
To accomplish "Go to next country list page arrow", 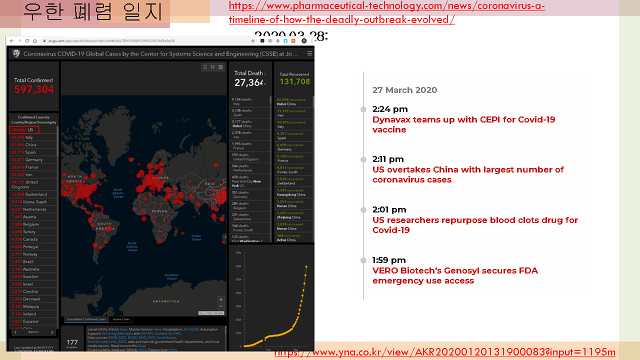I will tap(52, 333).
